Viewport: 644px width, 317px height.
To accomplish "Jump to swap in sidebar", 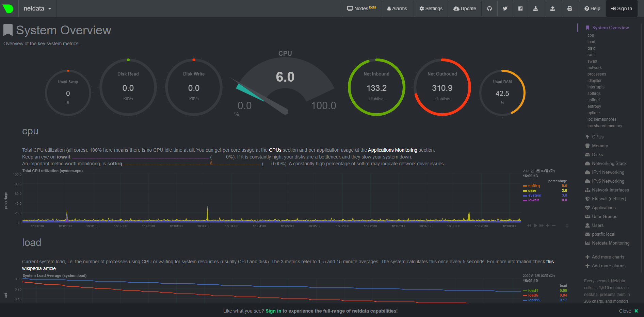I will (x=592, y=61).
